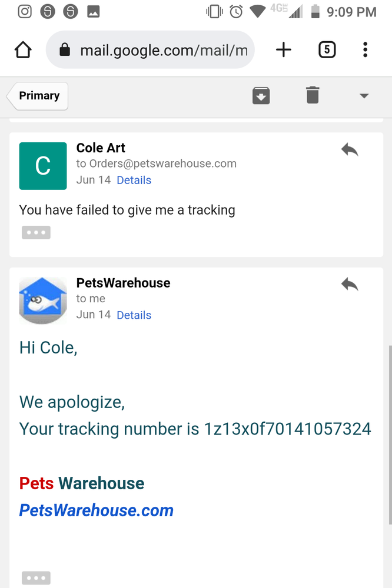Viewport: 392px width, 588px height.
Task: Open the more actions dropdown arrow
Action: point(364,96)
